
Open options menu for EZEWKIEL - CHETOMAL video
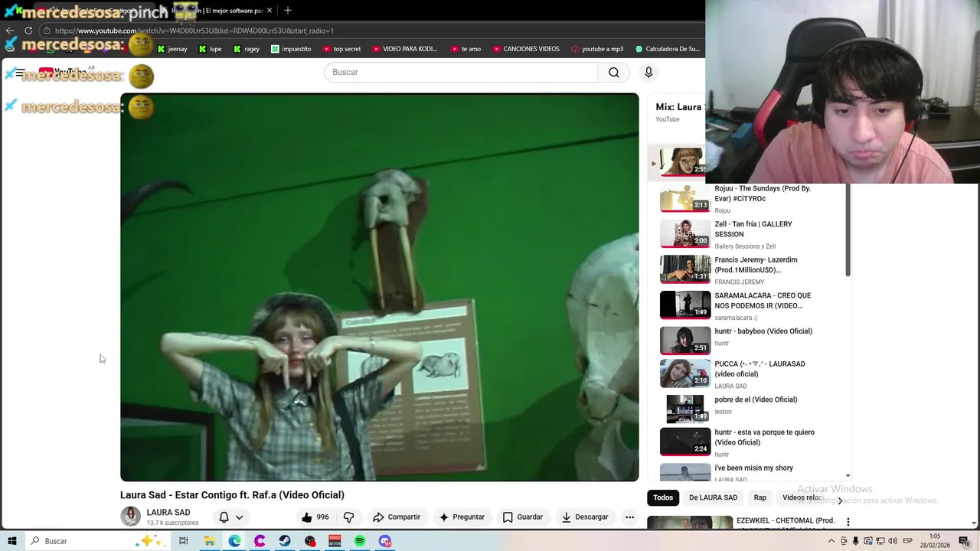[848, 522]
